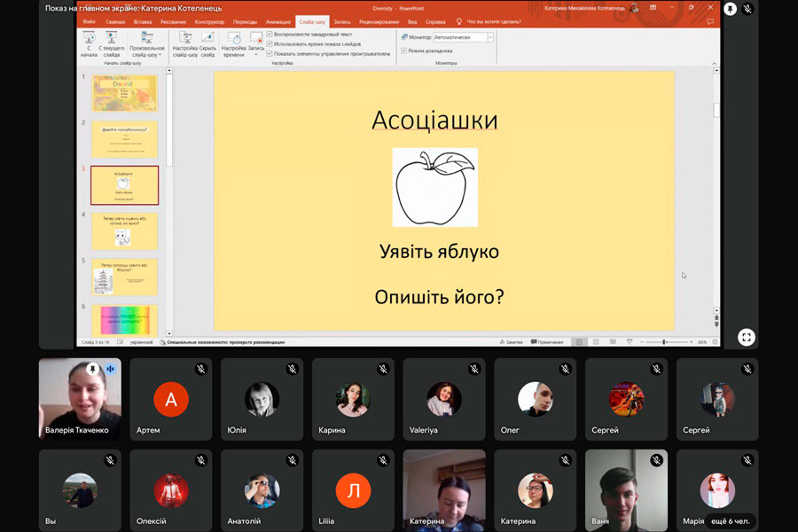Click the zoom out minus button

(x=642, y=342)
